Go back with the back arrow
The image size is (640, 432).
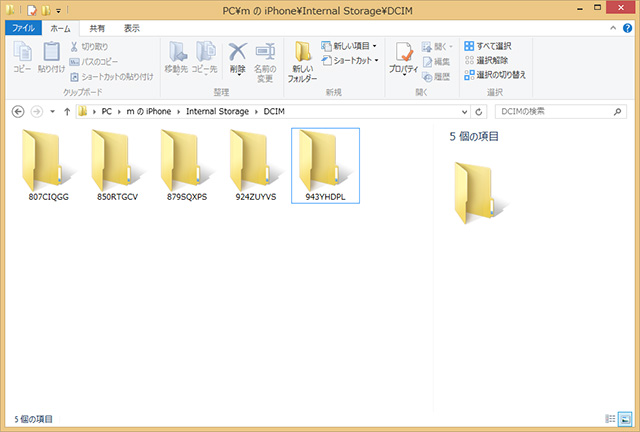(x=18, y=111)
